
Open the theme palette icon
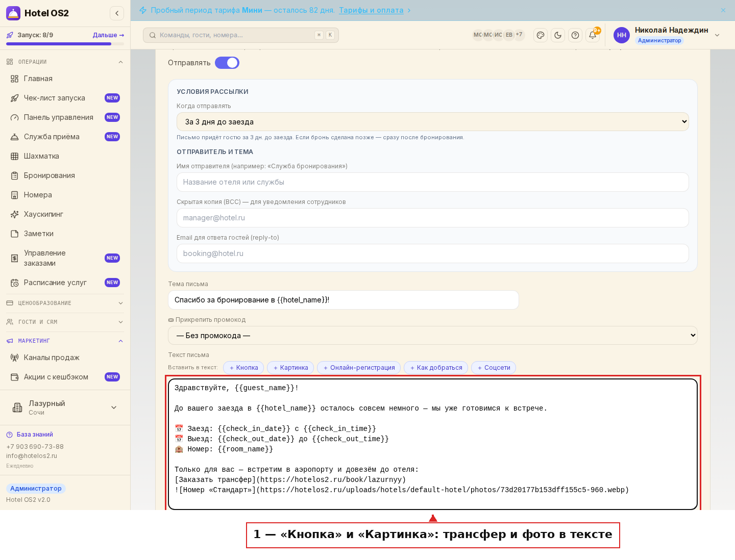541,35
